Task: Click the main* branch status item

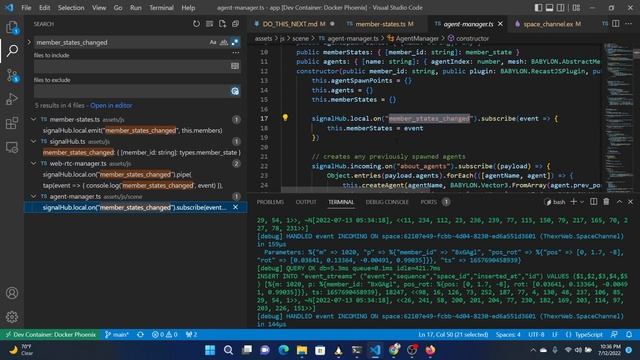Action: (117, 334)
